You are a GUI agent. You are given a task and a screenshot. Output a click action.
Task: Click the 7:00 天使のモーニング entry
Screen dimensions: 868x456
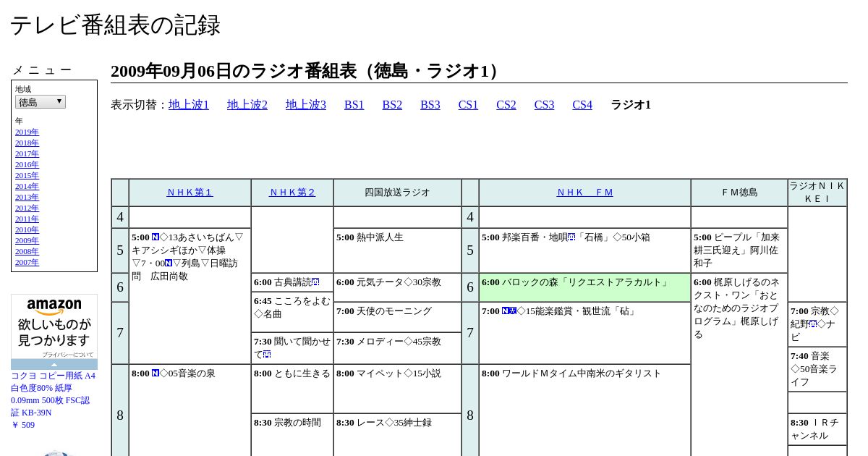click(x=397, y=317)
